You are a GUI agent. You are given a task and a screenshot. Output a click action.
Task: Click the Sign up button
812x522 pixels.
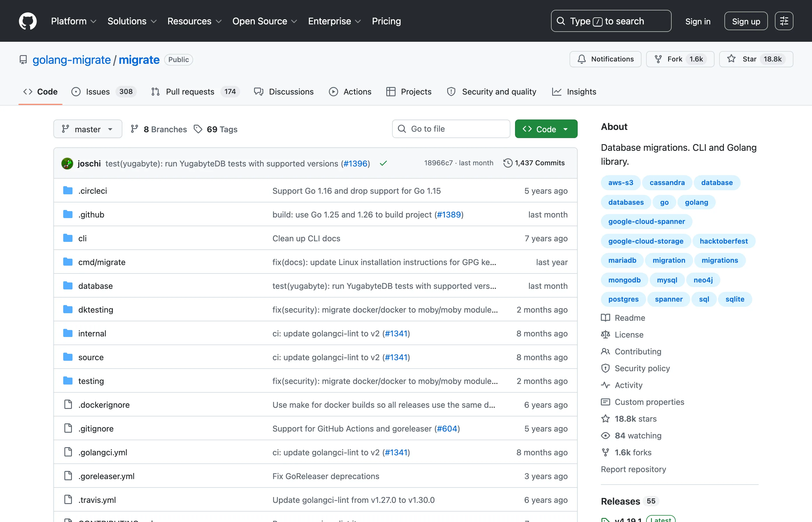[x=746, y=21]
